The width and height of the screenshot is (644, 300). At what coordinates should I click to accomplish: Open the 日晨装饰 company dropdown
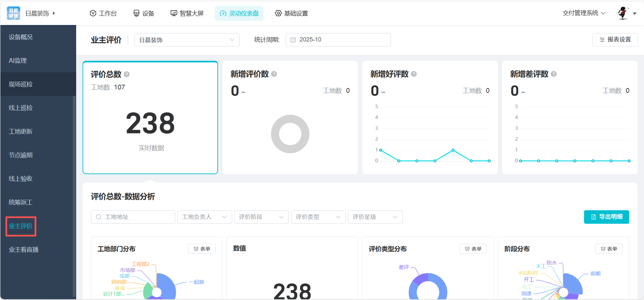(187, 40)
